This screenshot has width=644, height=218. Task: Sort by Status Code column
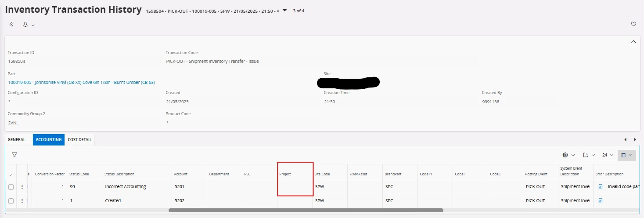coord(79,174)
